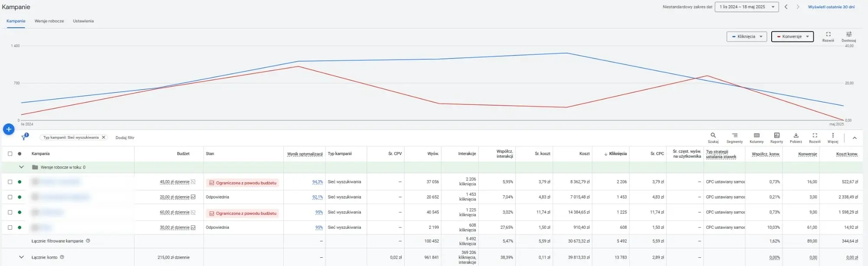
Task: Go to next date range arrow
Action: [x=798, y=7]
